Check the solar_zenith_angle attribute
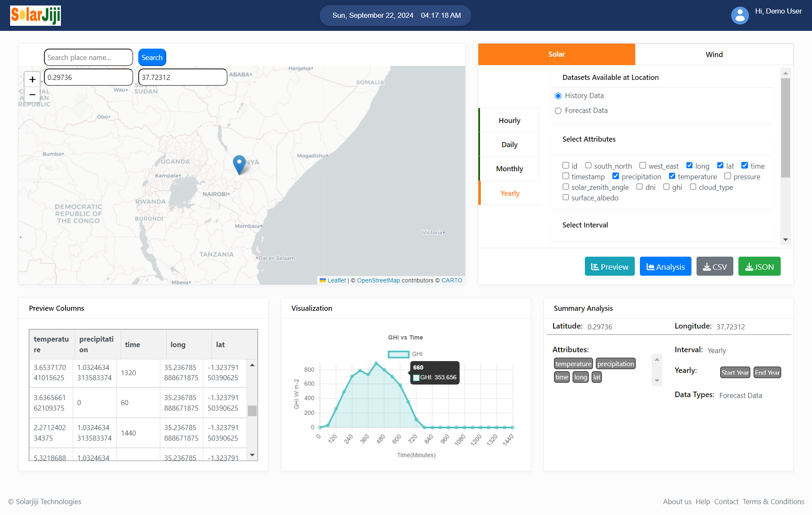 tap(565, 186)
